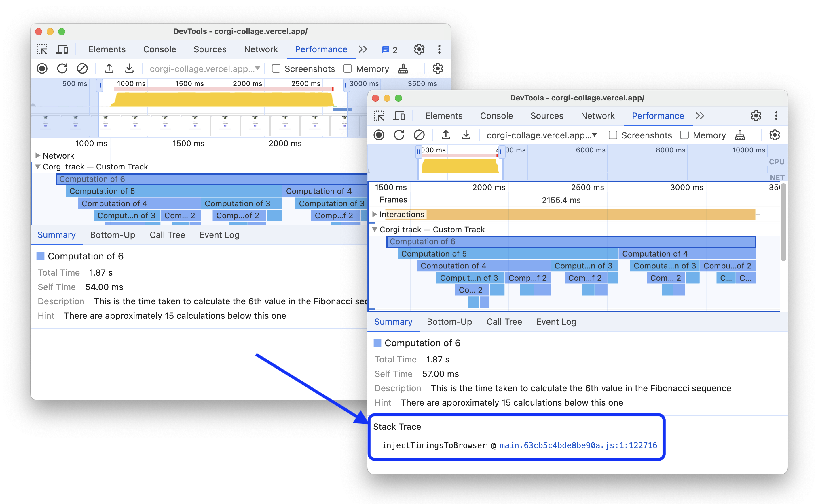
Task: Expand the Interactions track section
Action: (375, 214)
